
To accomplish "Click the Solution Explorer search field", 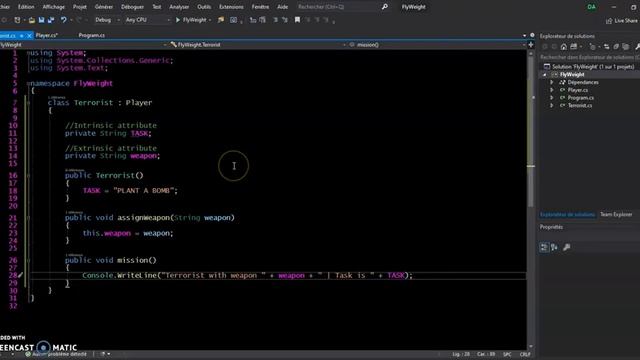I will pos(589,57).
